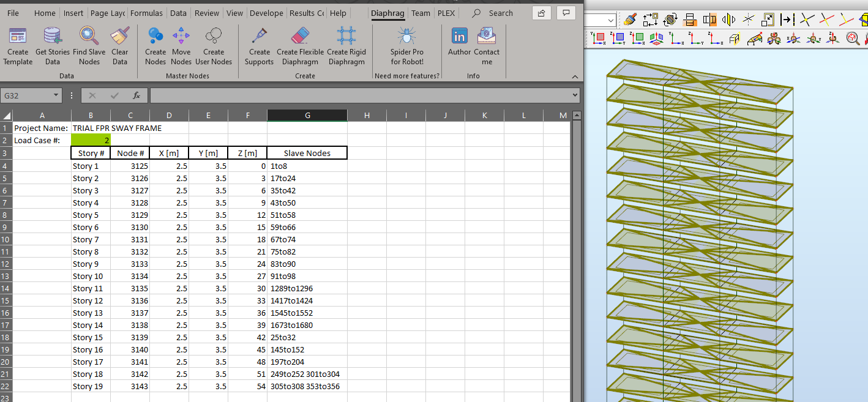This screenshot has width=868, height=402.
Task: Click the vertical scrollbar up arrow
Action: (576, 115)
